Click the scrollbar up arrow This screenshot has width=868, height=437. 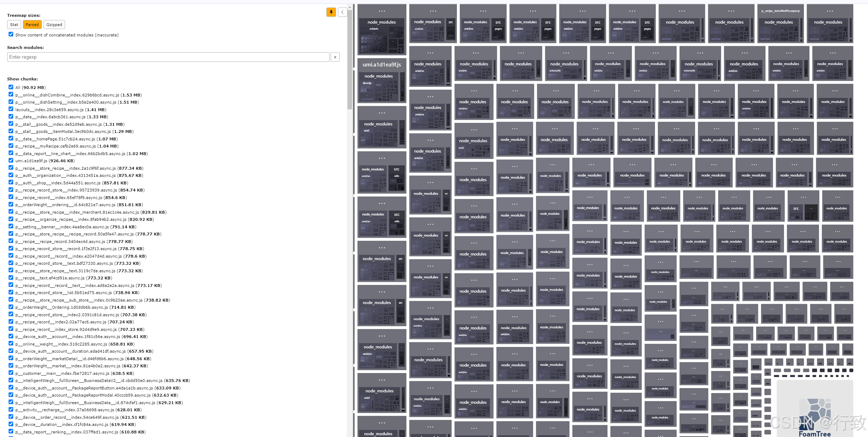coord(349,7)
